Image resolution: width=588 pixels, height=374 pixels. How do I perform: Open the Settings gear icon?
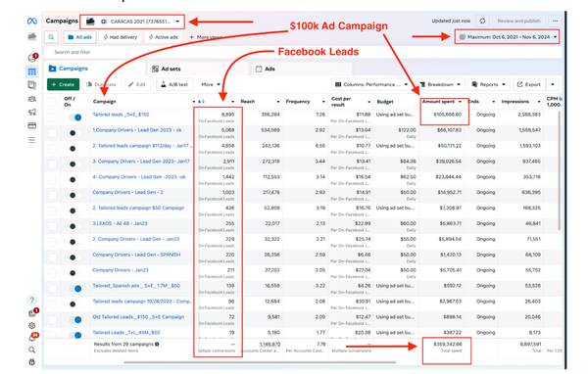coord(32,325)
